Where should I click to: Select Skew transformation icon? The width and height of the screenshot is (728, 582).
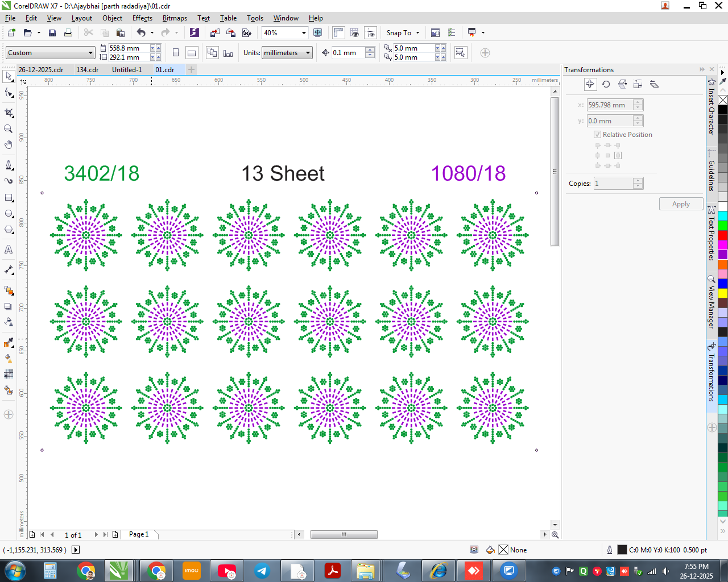coord(654,84)
